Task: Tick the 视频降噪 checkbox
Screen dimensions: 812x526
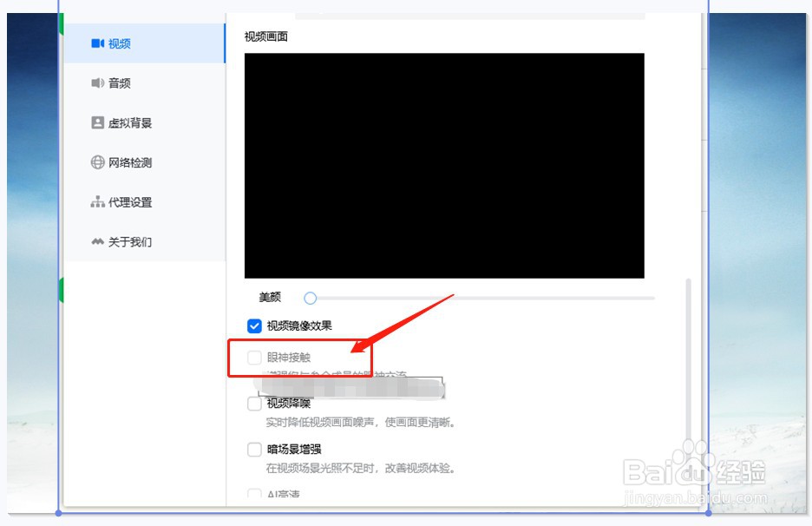Action: (x=254, y=404)
